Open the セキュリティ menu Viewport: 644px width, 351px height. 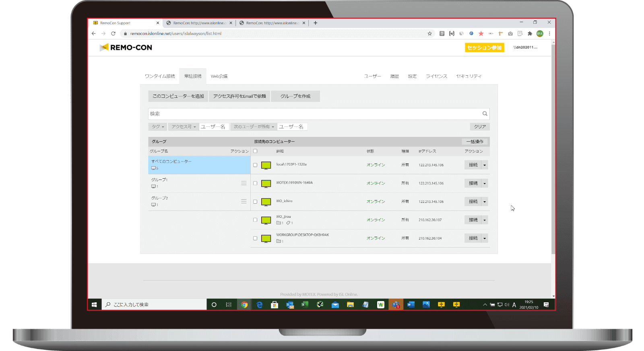[x=469, y=76]
